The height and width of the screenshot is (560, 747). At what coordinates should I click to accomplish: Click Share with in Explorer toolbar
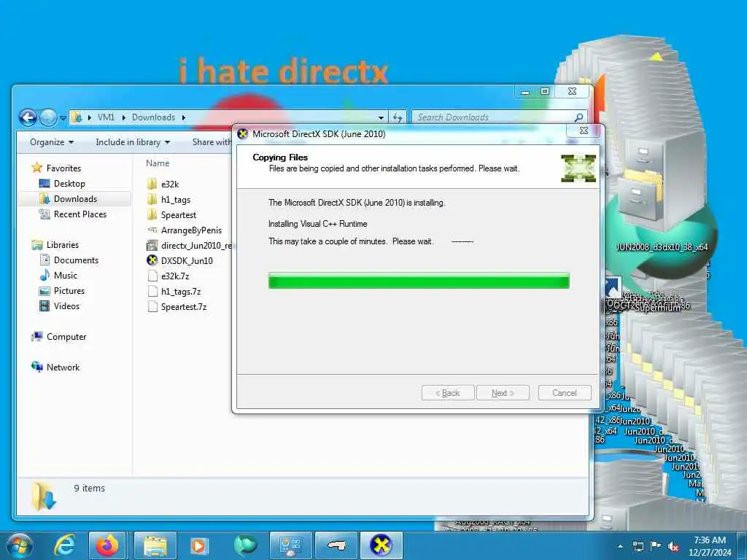(212, 142)
